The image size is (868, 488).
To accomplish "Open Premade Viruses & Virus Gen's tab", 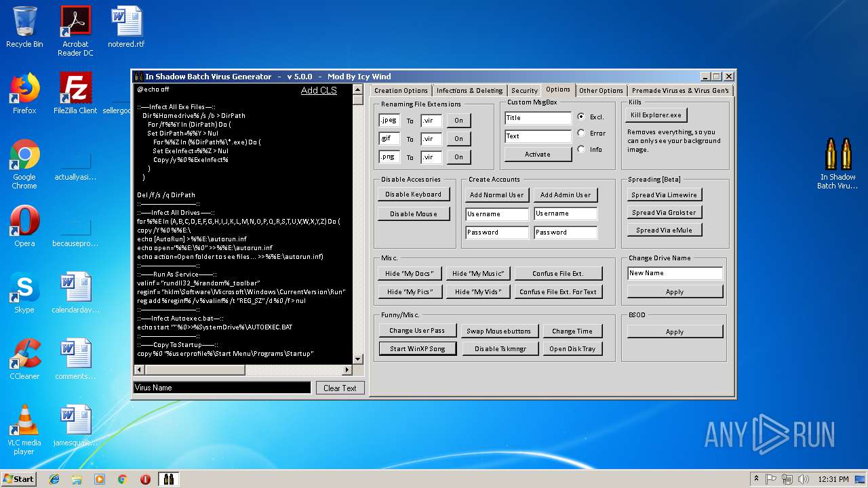I will coord(680,90).
